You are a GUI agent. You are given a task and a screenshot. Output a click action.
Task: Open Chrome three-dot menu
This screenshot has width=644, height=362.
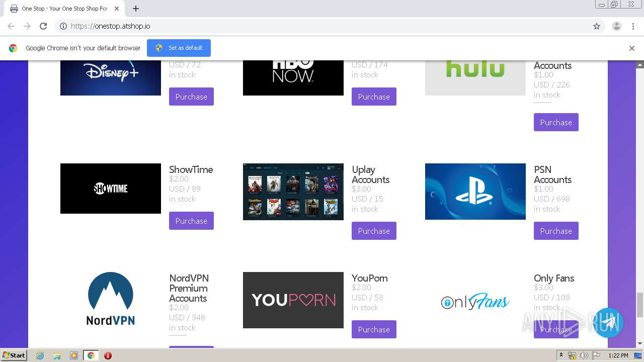[x=633, y=26]
